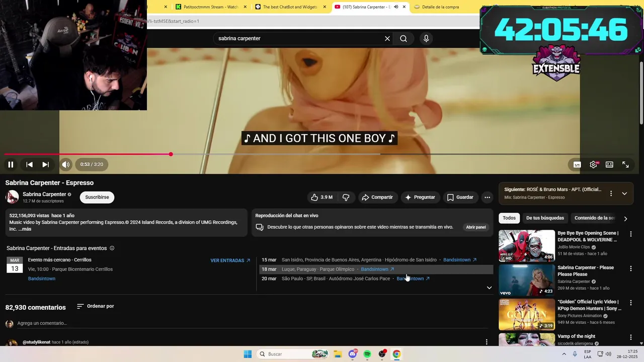Start voice search with microphone
The height and width of the screenshot is (362, 644).
click(x=426, y=38)
